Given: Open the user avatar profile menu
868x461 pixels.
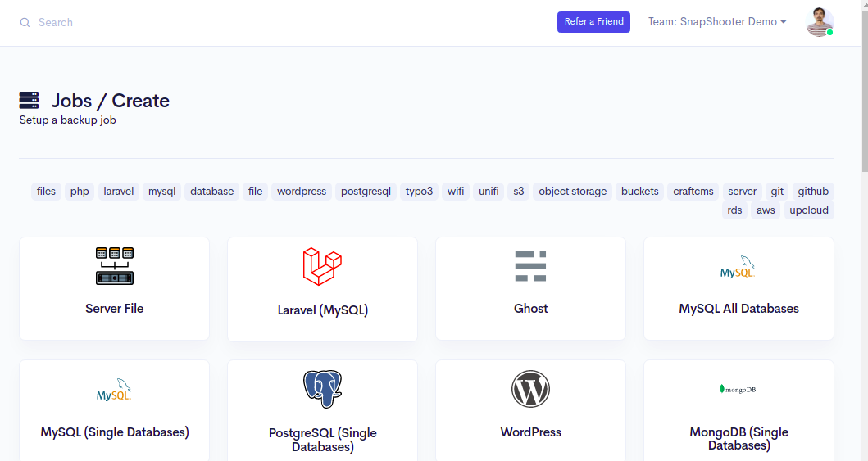Looking at the screenshot, I should pyautogui.click(x=820, y=22).
